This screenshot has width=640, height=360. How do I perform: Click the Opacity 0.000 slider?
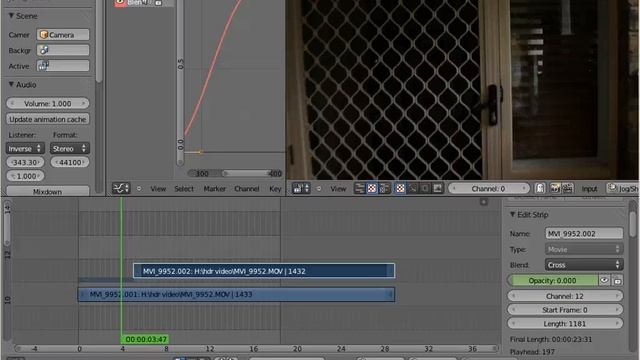click(x=553, y=280)
